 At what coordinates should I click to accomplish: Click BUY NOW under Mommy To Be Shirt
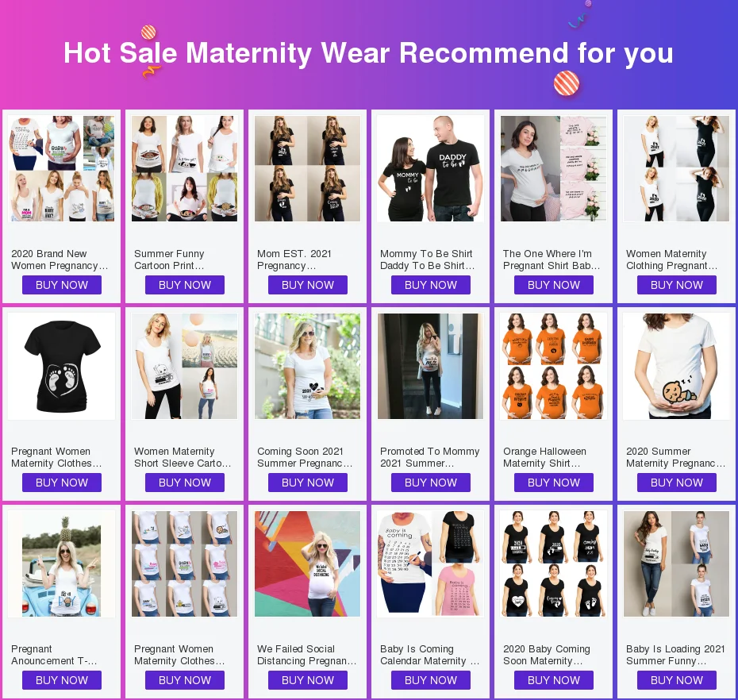[x=431, y=285]
